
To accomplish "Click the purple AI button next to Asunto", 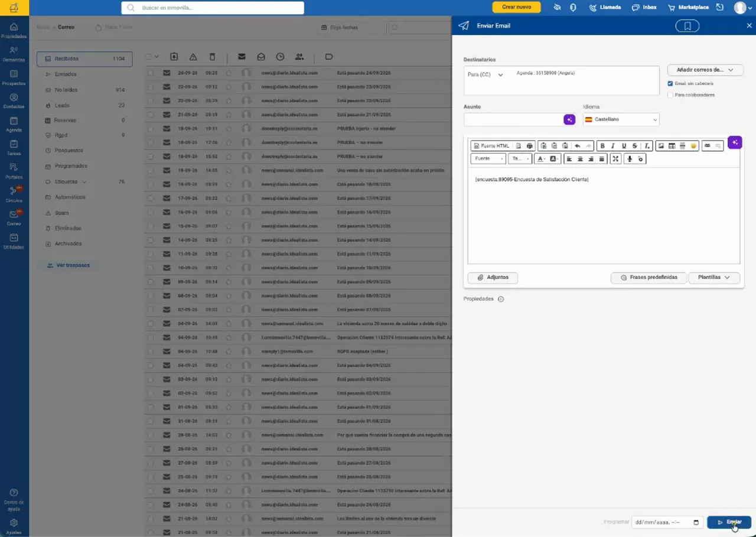I will 569,120.
